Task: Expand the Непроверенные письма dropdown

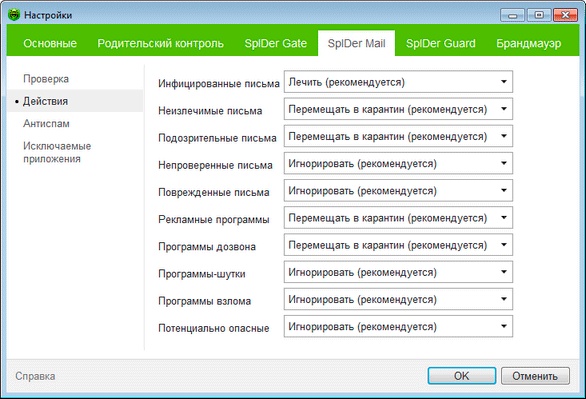Action: (398, 163)
